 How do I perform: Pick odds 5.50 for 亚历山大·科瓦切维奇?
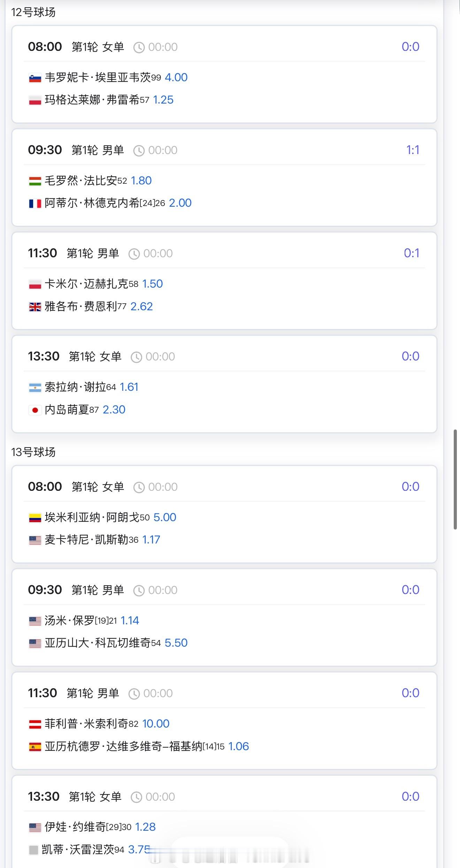pyautogui.click(x=176, y=643)
